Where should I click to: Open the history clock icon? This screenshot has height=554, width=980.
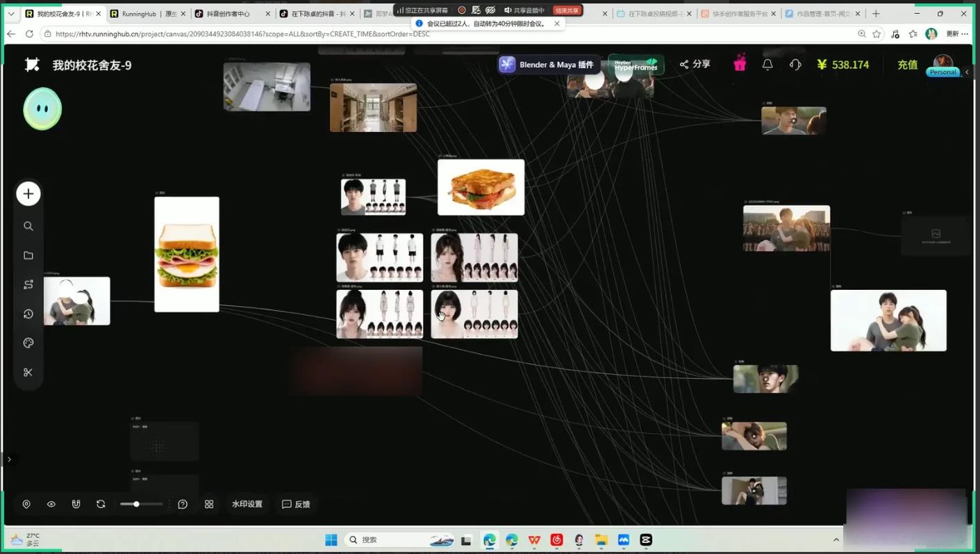[x=28, y=314]
